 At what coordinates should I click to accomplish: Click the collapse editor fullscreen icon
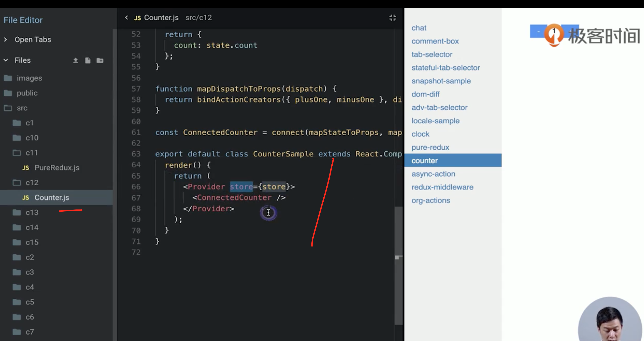[x=392, y=18]
